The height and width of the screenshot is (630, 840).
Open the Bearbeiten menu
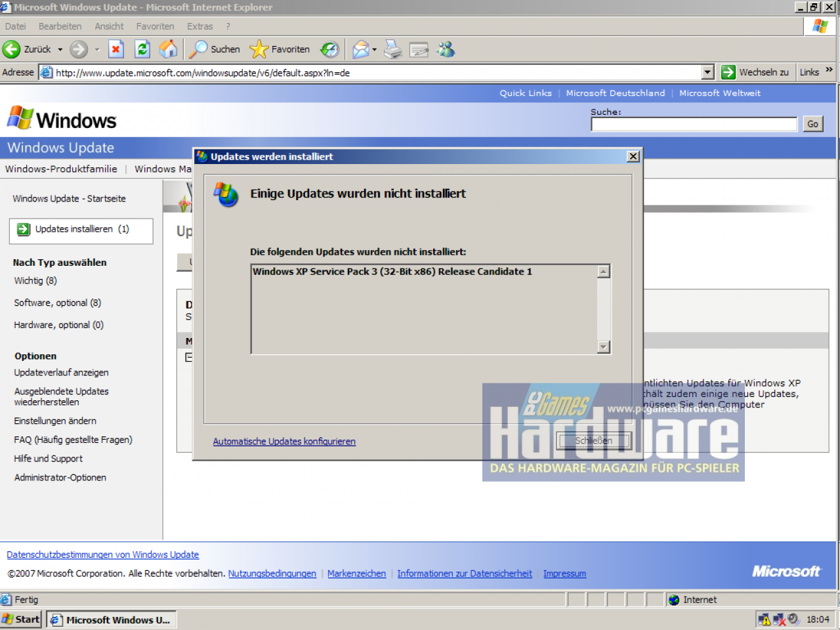tap(60, 26)
